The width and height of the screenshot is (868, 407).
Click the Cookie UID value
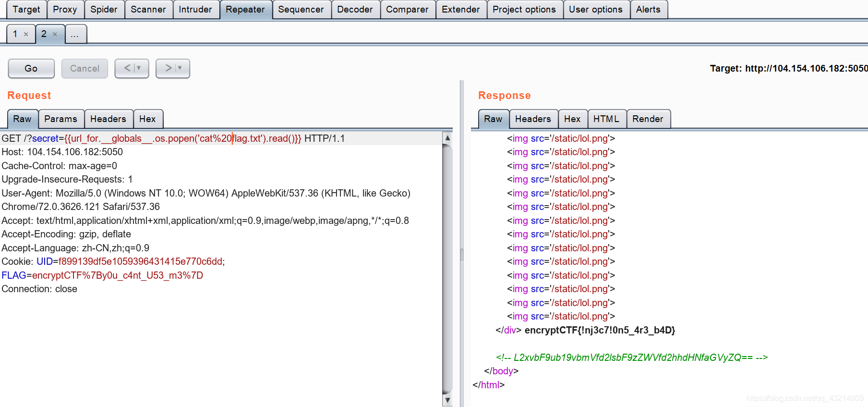pyautogui.click(x=140, y=261)
